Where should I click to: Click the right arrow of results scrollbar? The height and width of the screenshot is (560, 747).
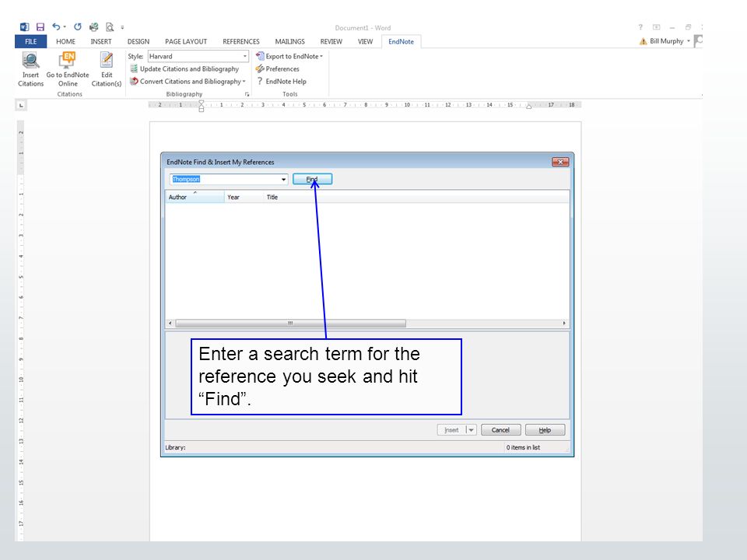click(565, 324)
